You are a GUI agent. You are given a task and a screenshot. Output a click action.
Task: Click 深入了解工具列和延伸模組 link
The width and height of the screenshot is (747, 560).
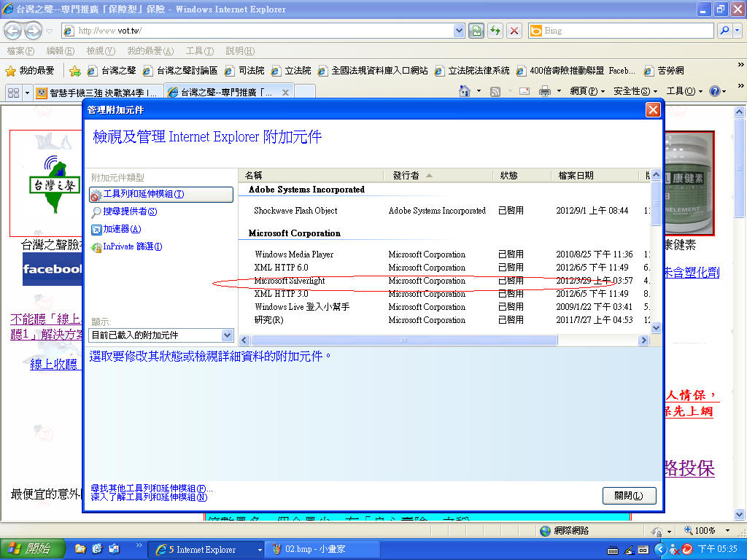coord(149,497)
